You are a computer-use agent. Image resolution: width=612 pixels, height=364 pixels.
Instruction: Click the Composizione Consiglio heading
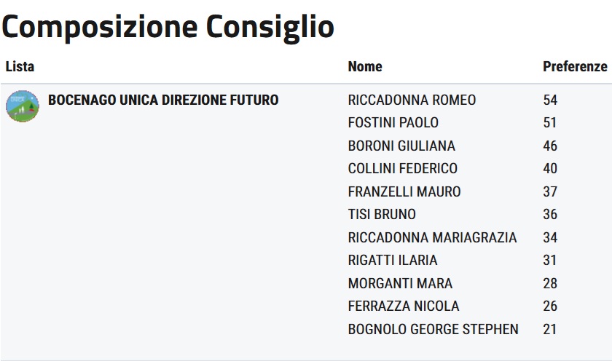pos(168,26)
